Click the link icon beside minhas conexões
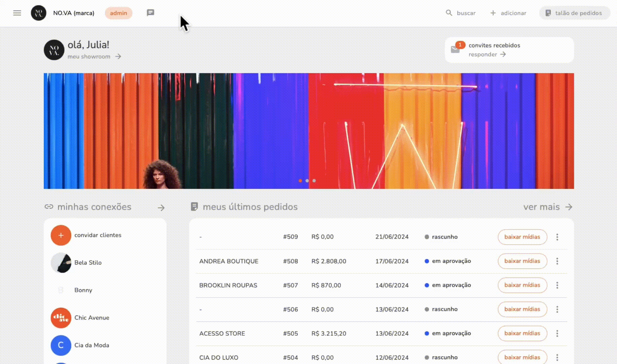This screenshot has width=617, height=364. [x=49, y=207]
